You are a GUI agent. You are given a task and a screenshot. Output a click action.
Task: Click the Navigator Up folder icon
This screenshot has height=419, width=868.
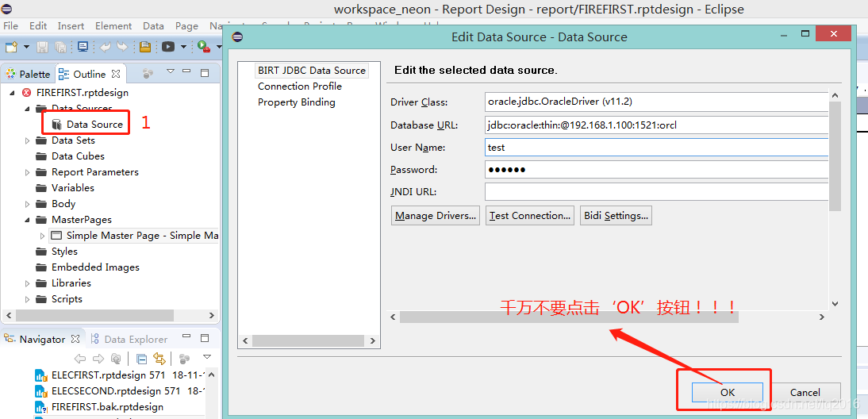(x=115, y=359)
